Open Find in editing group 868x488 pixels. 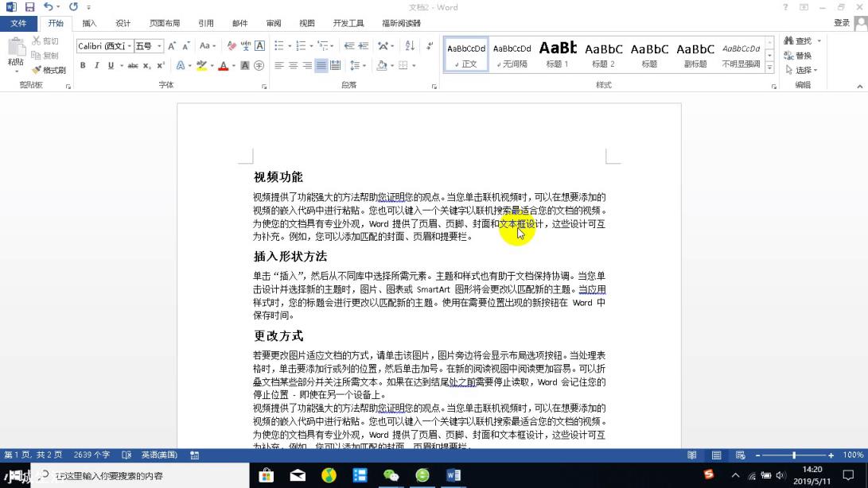(798, 41)
